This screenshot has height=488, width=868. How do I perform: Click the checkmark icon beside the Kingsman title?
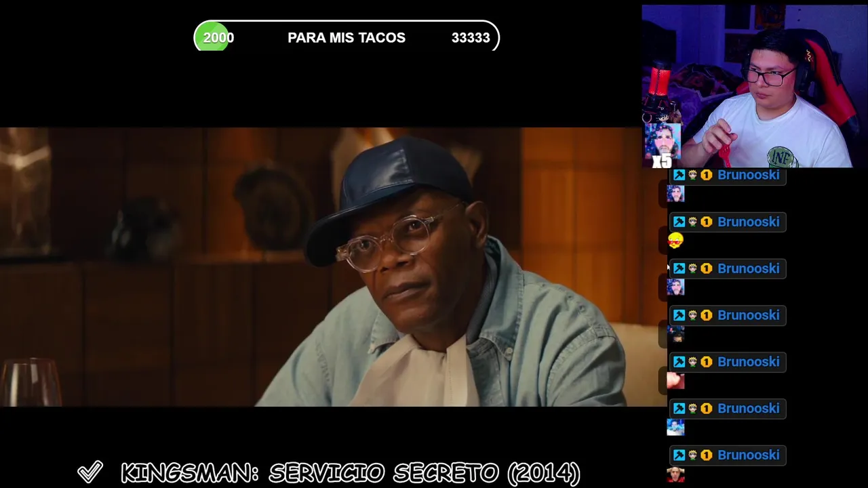coord(90,472)
